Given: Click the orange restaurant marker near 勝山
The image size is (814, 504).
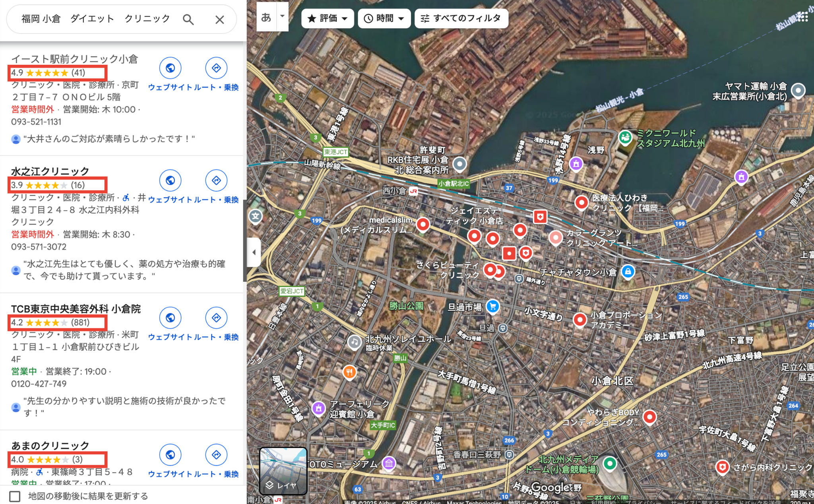Looking at the screenshot, I should pyautogui.click(x=349, y=372).
